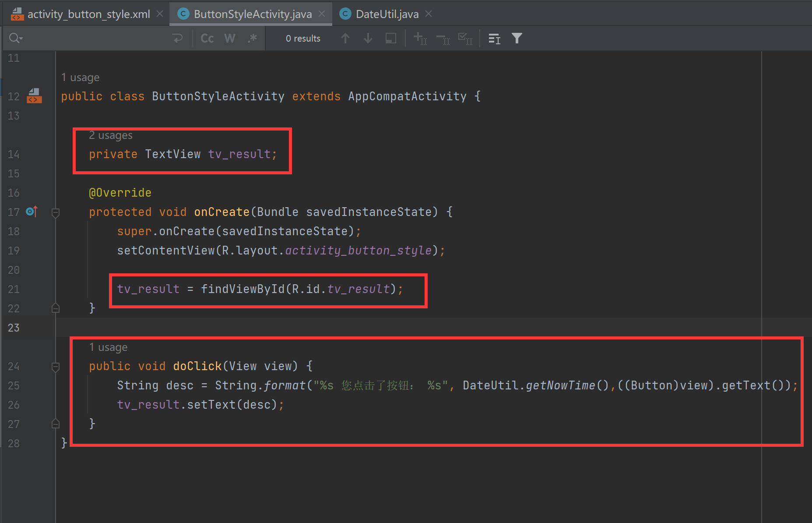812x523 pixels.
Task: Switch to activity_button_style.xml tab
Action: point(81,14)
